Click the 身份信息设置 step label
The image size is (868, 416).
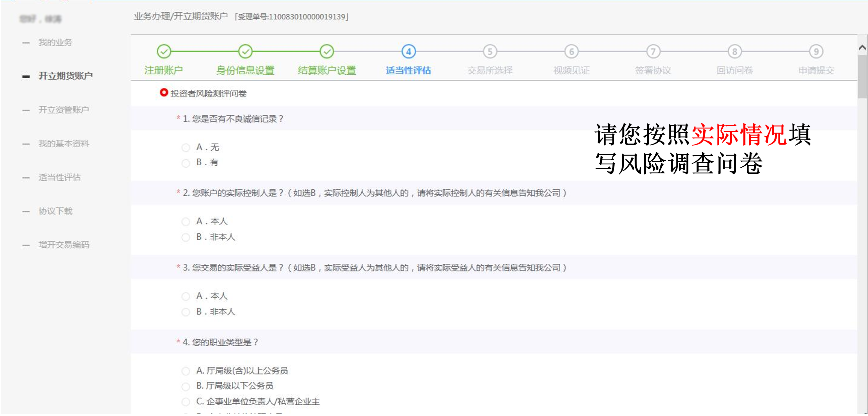[x=245, y=70]
